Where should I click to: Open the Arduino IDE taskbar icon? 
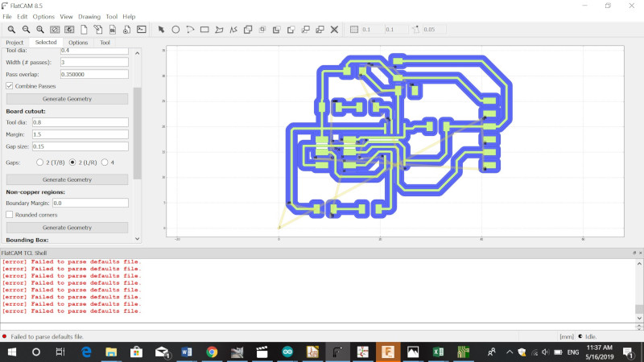coord(287,352)
